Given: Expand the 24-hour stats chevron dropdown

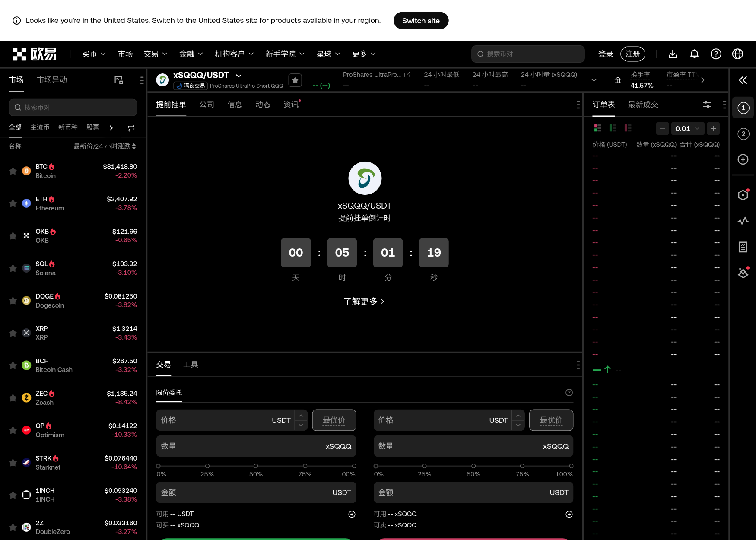Looking at the screenshot, I should [x=594, y=80].
